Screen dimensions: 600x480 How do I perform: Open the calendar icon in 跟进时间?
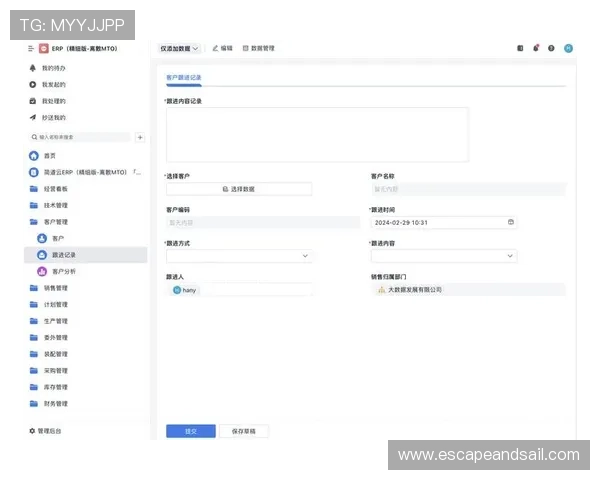[510, 222]
